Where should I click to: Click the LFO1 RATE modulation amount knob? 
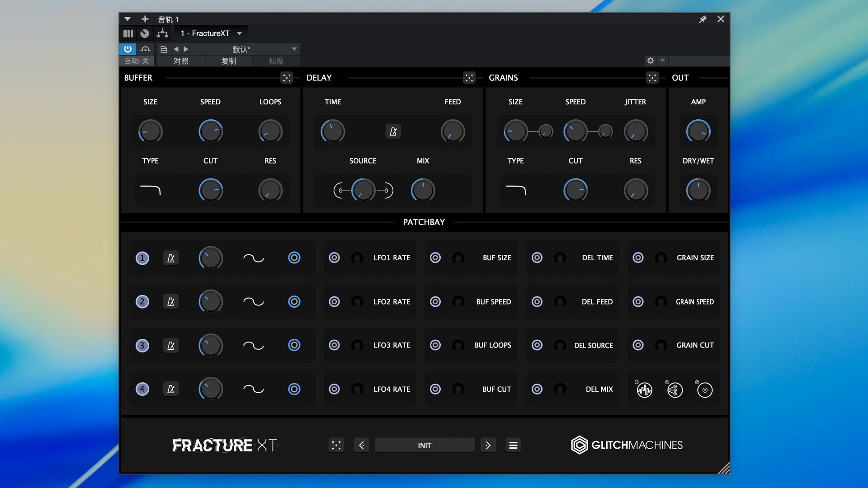pyautogui.click(x=357, y=258)
